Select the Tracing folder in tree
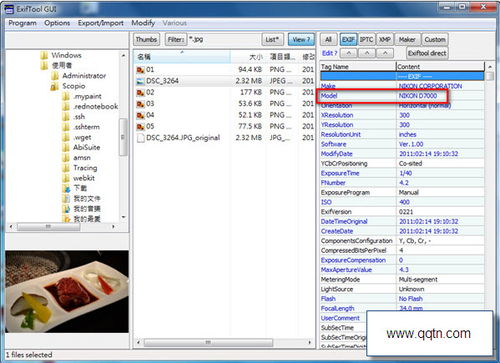Viewport: 500px width, 363px height. point(85,168)
